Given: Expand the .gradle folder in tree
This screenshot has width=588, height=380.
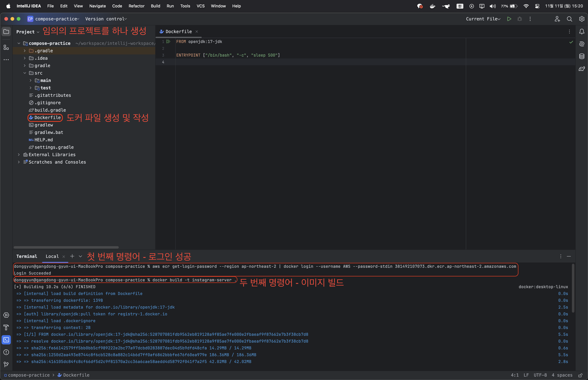Looking at the screenshot, I should [x=25, y=51].
